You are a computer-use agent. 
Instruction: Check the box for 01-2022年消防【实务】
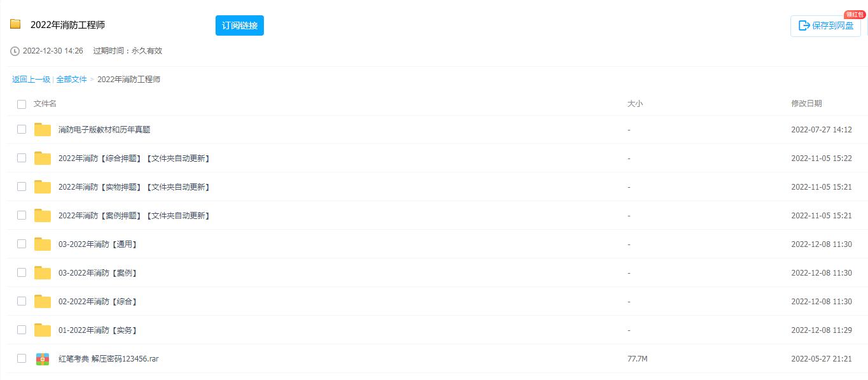(x=22, y=330)
